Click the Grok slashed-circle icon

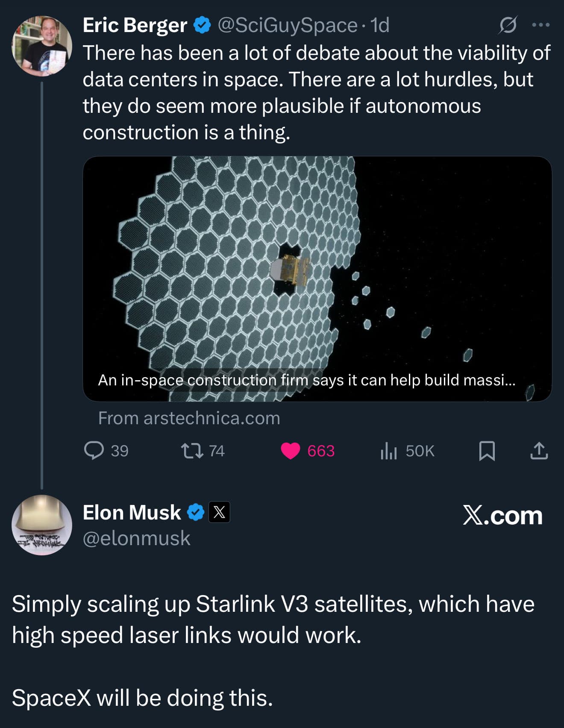click(508, 25)
